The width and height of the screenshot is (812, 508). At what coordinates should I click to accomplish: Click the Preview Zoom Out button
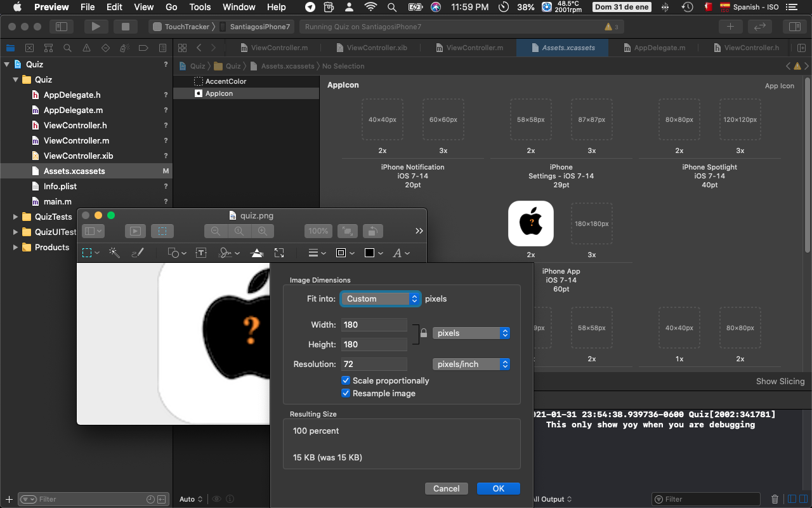[216, 231]
